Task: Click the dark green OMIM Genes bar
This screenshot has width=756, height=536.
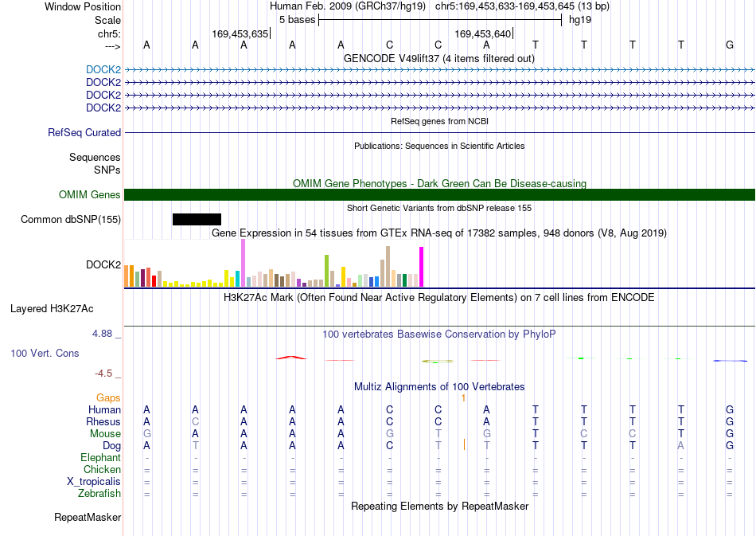Action: tap(439, 195)
